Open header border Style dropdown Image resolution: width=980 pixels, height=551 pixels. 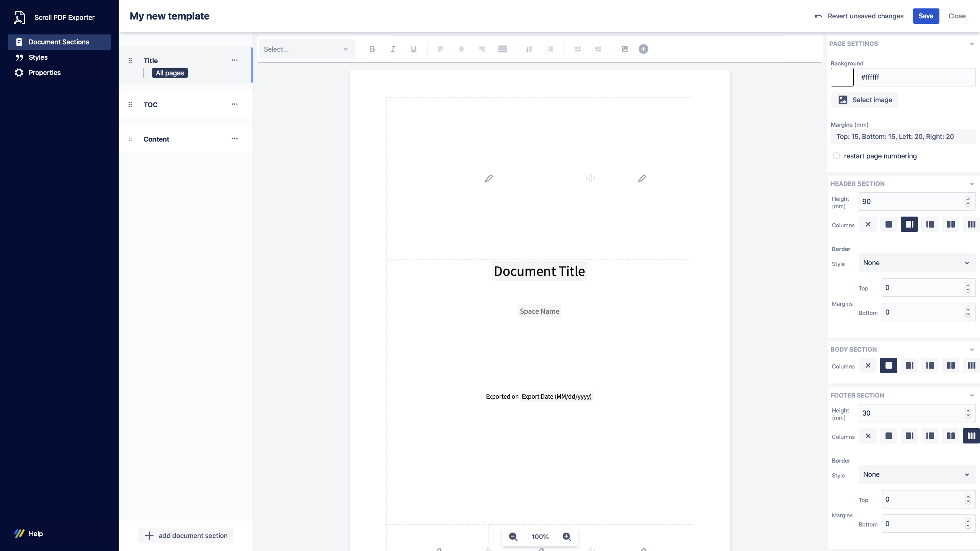(x=917, y=263)
